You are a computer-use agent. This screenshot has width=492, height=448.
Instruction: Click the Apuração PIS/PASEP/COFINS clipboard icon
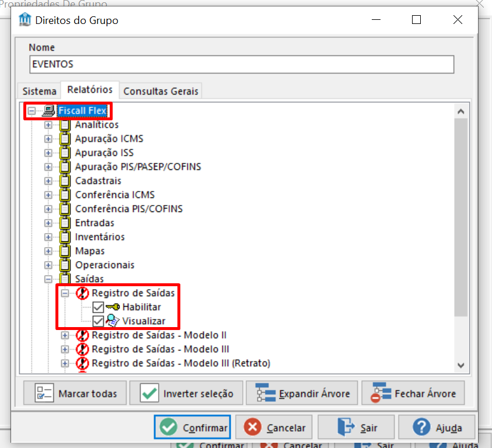pos(65,166)
